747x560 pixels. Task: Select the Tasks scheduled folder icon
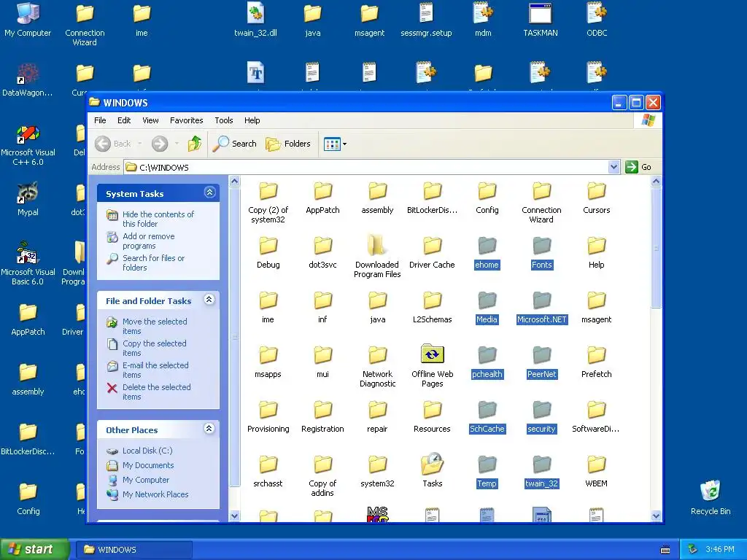(x=432, y=464)
